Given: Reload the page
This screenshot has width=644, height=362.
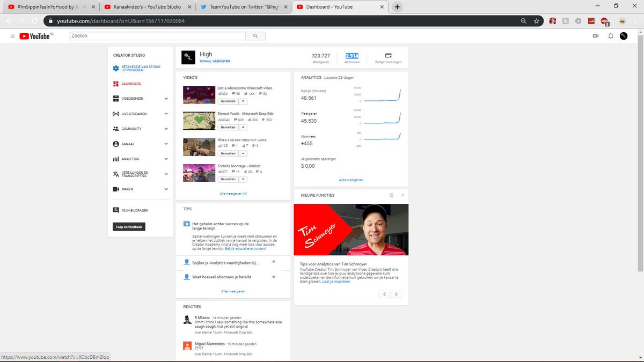Looking at the screenshot, I should [35, 21].
